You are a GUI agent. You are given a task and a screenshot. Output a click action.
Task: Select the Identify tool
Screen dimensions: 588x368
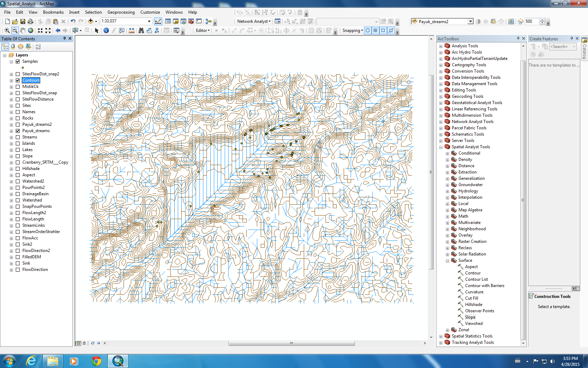pyautogui.click(x=106, y=30)
